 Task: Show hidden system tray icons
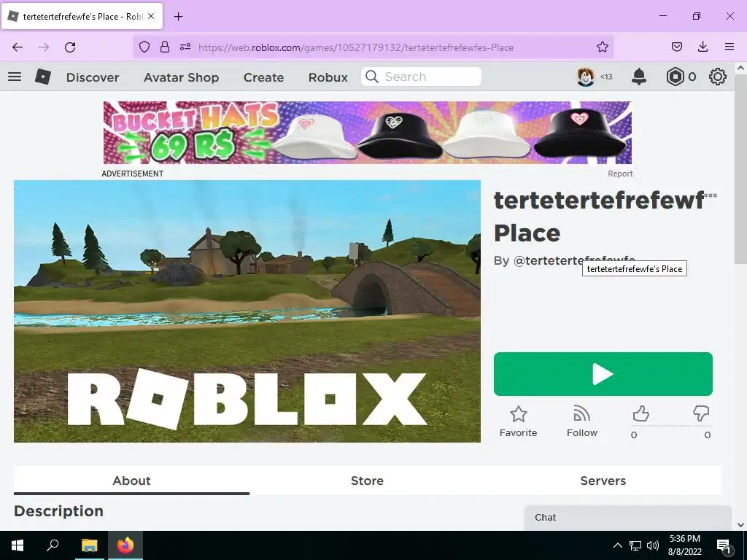(617, 545)
